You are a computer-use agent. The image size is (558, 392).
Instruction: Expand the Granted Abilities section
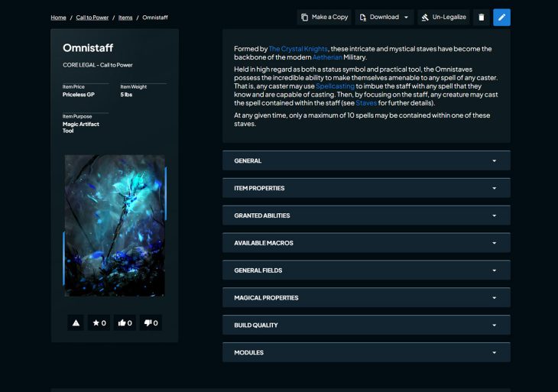point(366,215)
